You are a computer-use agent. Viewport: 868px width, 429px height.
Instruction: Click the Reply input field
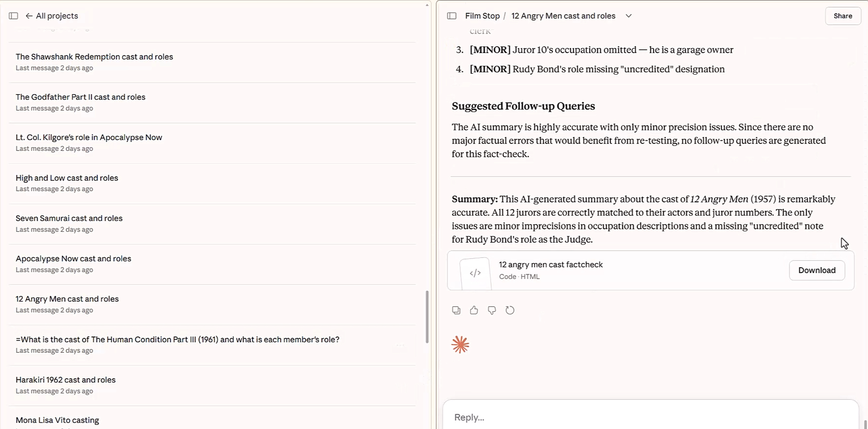pos(640,417)
